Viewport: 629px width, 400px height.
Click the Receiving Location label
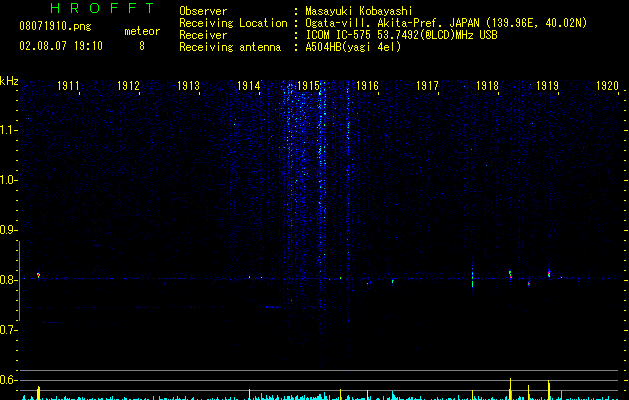(x=233, y=23)
